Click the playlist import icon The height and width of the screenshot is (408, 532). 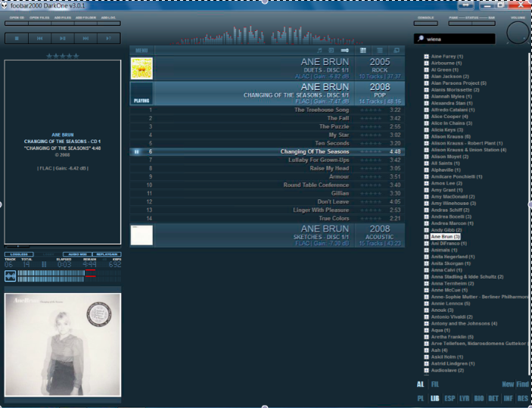coord(331,51)
